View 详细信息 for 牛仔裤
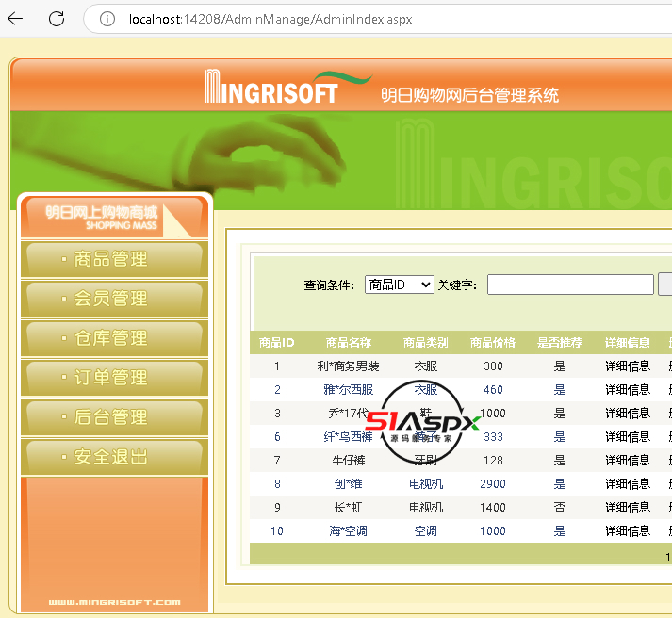Screen dimensions: 672x618 627,461
